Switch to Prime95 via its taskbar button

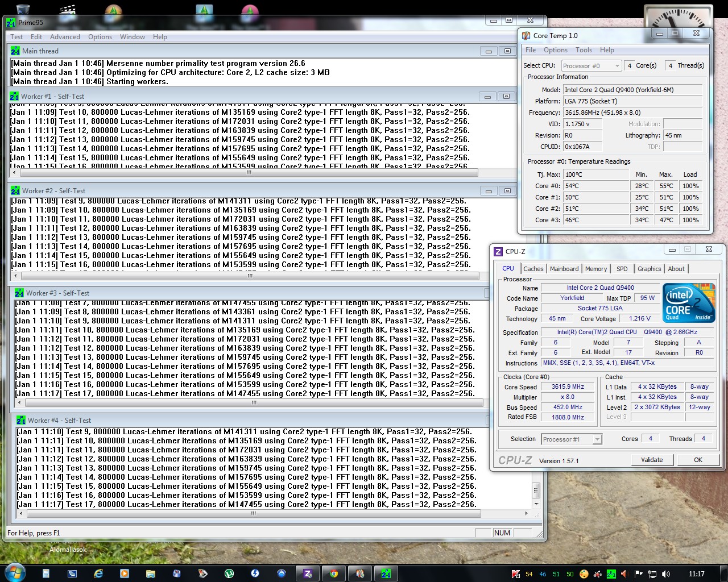[x=386, y=573]
